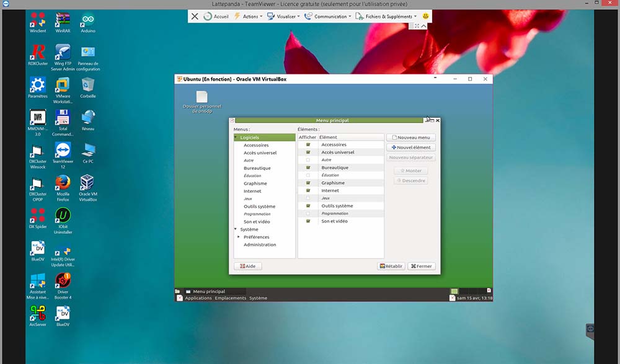
Task: Open the DX Spider desktop icon
Action: [x=38, y=218]
